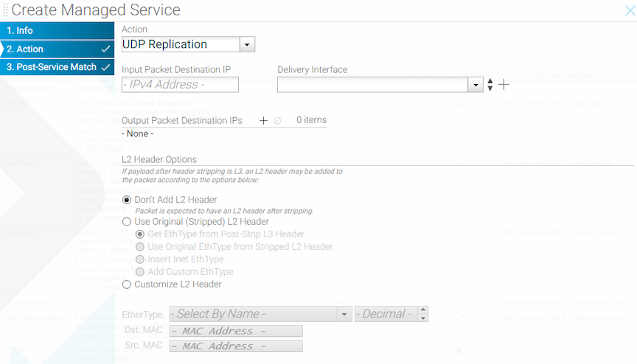Image resolution: width=637 pixels, height=364 pixels.
Task: Choose Get EthType from Post-Strip L3 Header
Action: (140, 234)
